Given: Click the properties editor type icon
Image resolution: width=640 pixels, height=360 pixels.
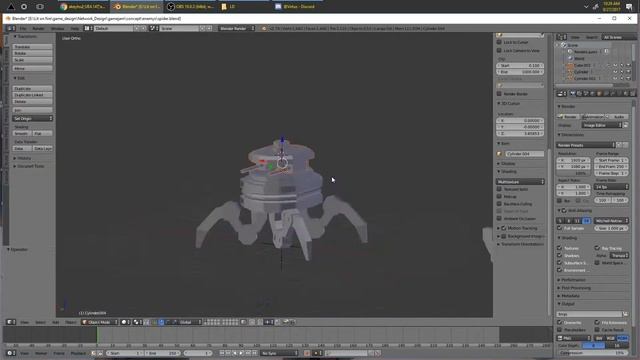Looking at the screenshot, I should pos(562,94).
